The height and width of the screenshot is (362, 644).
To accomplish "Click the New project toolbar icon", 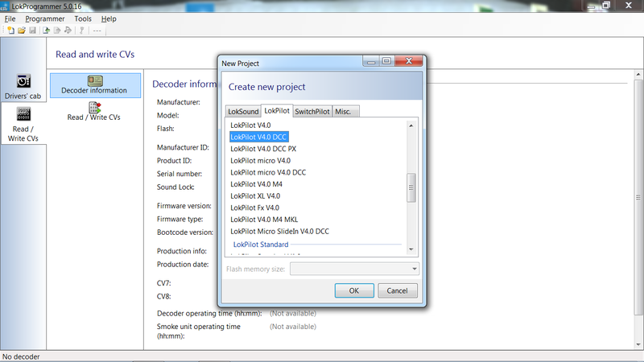I will pyautogui.click(x=10, y=31).
